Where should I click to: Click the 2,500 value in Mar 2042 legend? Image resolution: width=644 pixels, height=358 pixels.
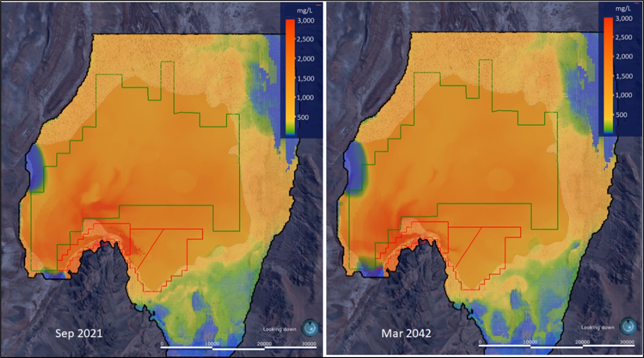tap(625, 37)
